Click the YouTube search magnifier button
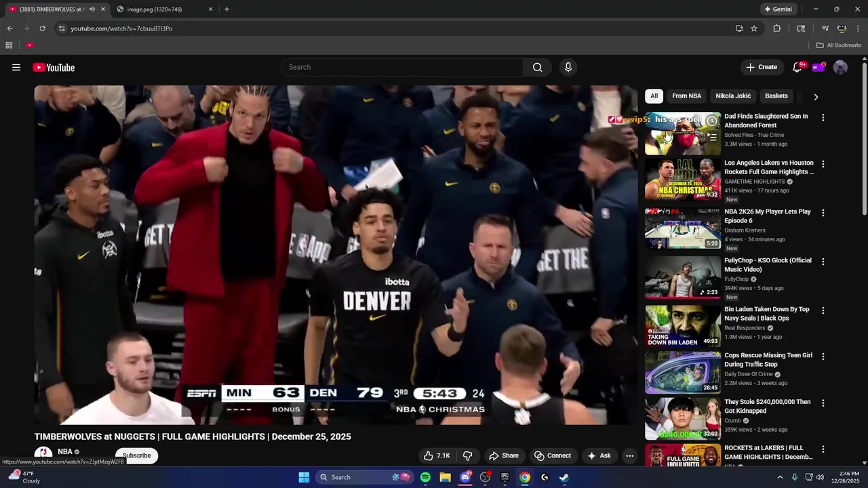The width and height of the screenshot is (868, 488). click(x=537, y=67)
